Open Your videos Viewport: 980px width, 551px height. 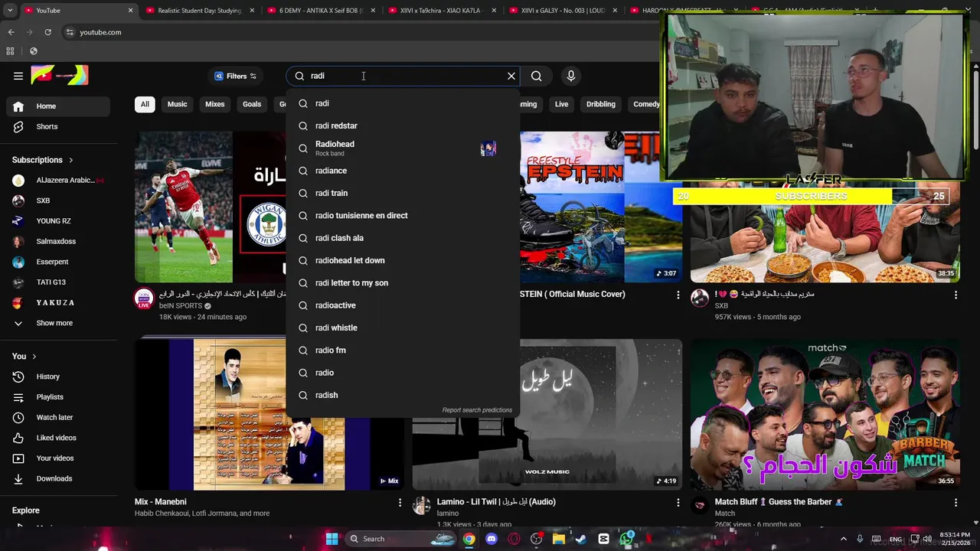pos(58,458)
